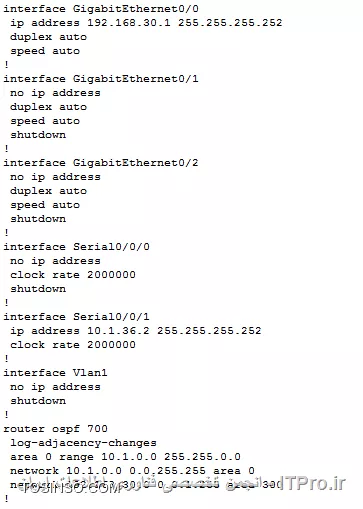Click 'no ip address' under Serial0/0/0

point(55,261)
